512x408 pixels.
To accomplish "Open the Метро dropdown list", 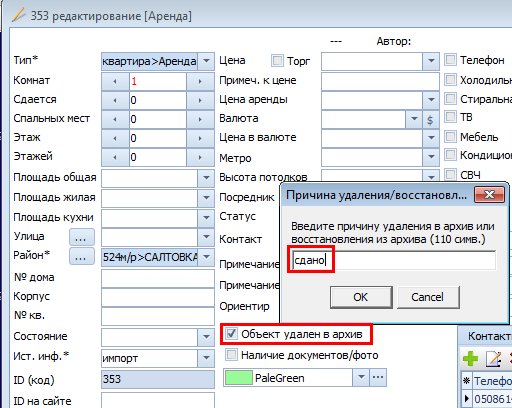I will click(x=431, y=157).
